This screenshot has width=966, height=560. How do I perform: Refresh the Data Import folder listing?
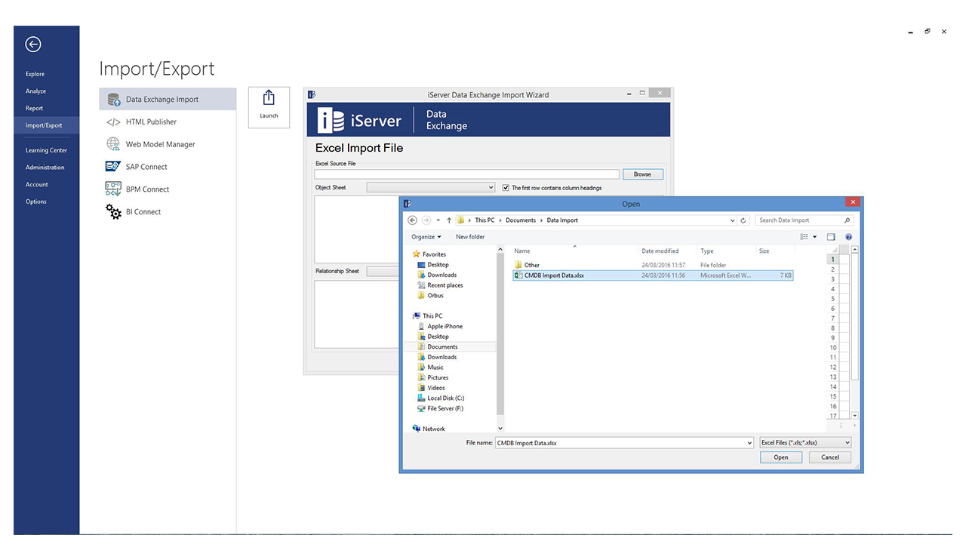click(x=743, y=220)
